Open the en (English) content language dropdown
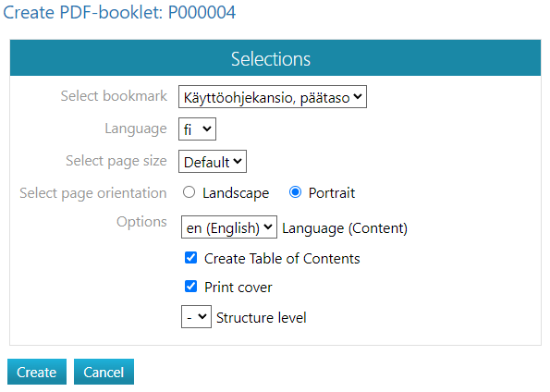 click(229, 227)
